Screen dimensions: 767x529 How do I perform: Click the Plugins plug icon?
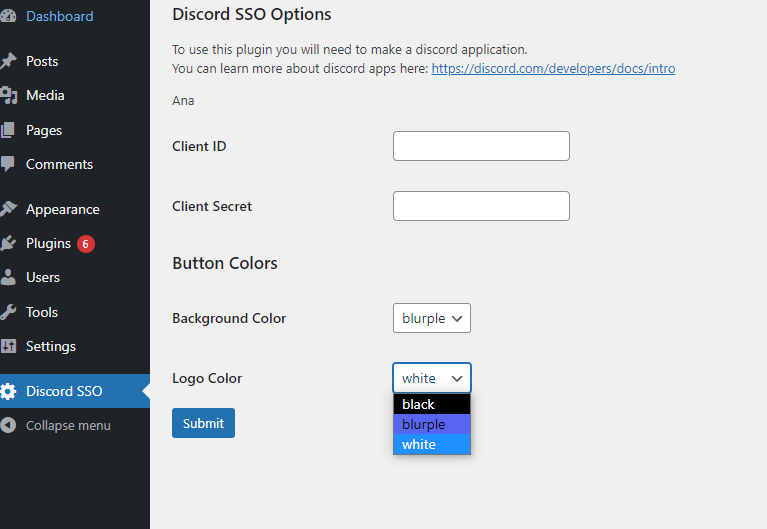[8, 243]
